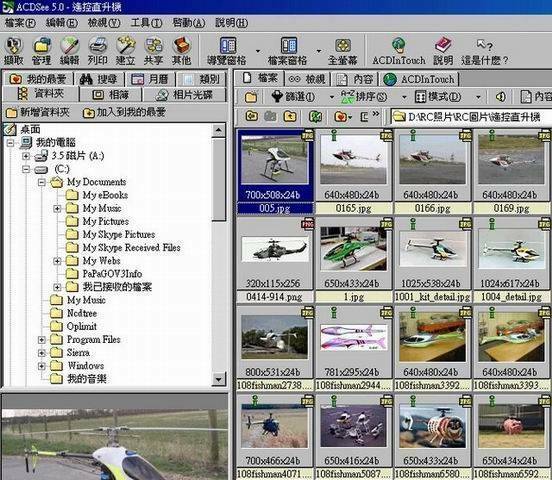Click the folder tree scroll-up arrow
The height and width of the screenshot is (480, 552).
point(219,130)
